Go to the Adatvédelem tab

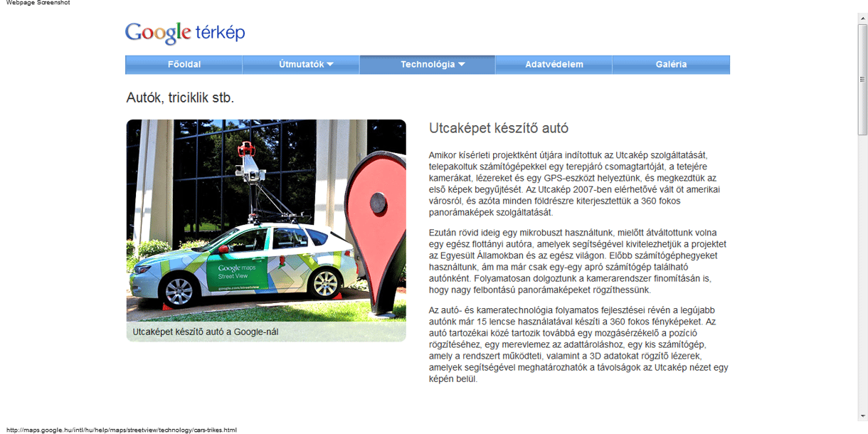point(554,64)
